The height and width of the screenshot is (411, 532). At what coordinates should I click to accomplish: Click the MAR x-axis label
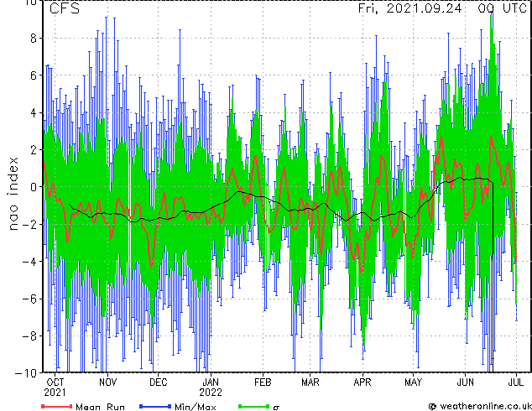310,382
